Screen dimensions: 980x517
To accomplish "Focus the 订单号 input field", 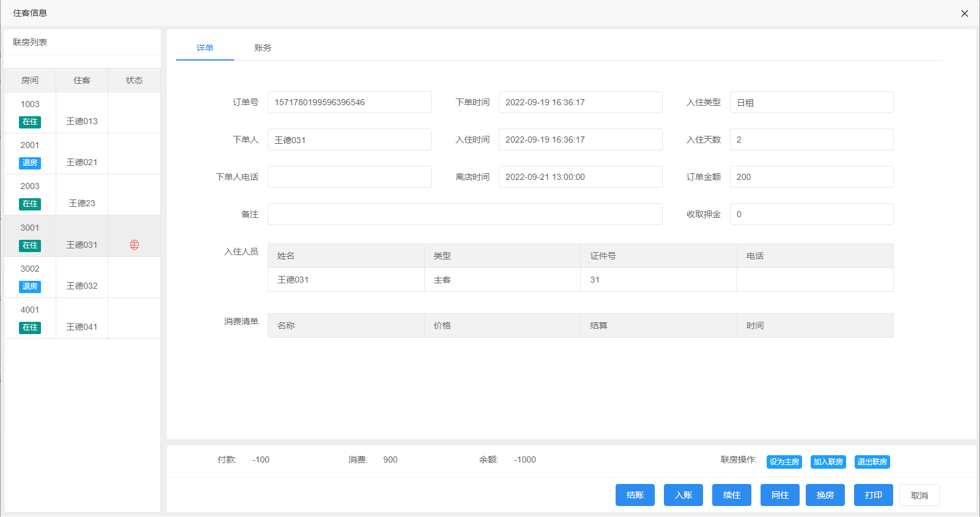I will (x=350, y=102).
